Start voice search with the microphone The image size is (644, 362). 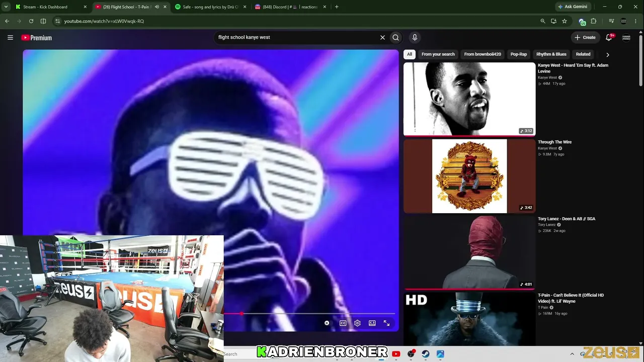[415, 37]
